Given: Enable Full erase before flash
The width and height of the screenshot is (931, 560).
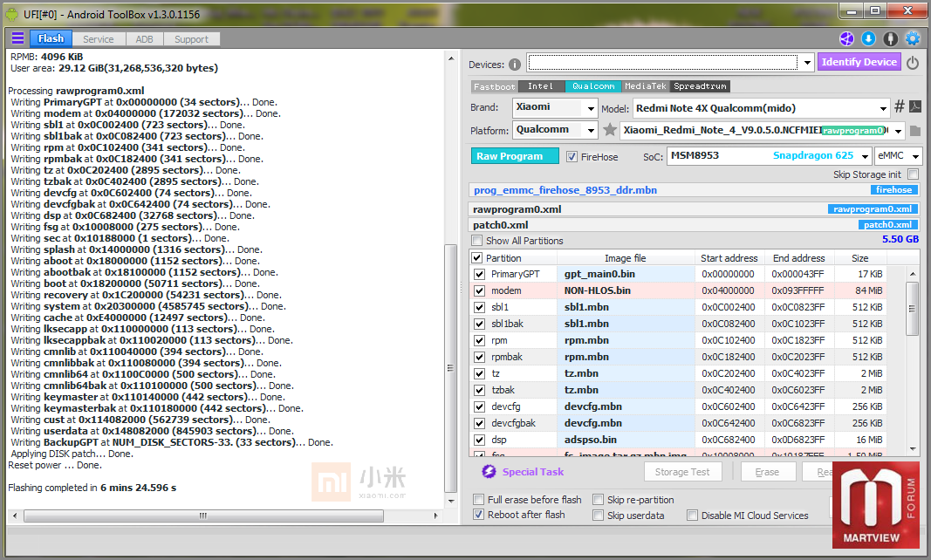Looking at the screenshot, I should point(478,500).
